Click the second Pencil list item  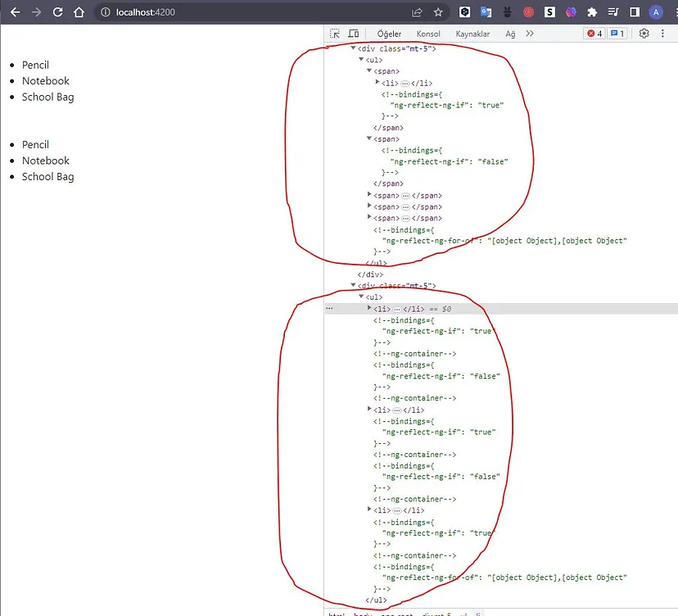click(35, 144)
